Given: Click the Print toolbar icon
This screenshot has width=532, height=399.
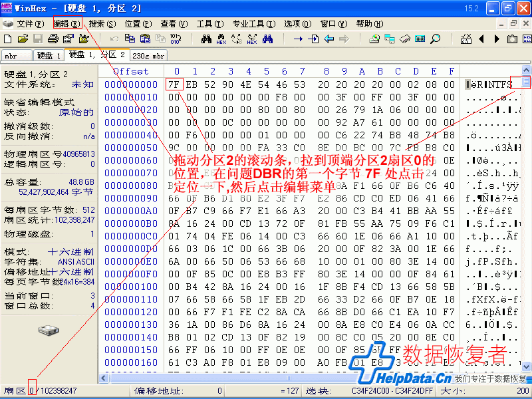Looking at the screenshot, I should [53, 39].
